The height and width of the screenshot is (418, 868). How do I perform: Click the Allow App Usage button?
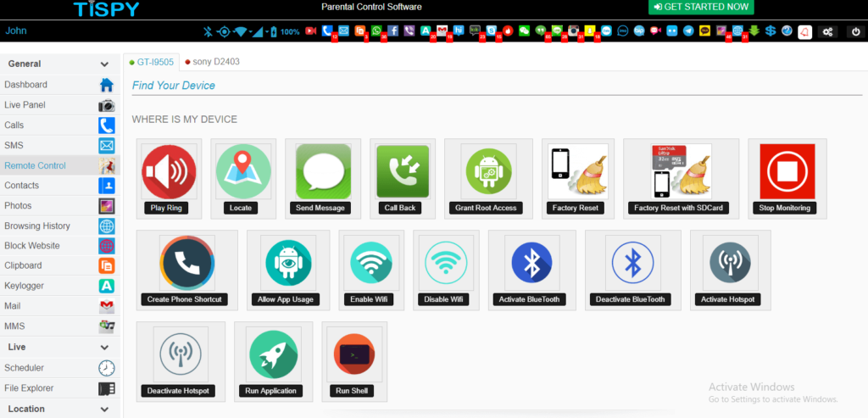click(286, 299)
